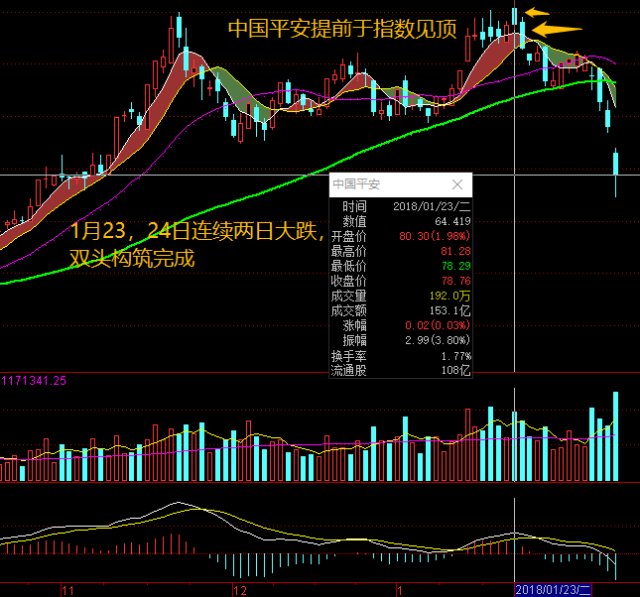640x597 pixels.
Task: Click the 收盘价 value 78.76
Action: coord(456,281)
